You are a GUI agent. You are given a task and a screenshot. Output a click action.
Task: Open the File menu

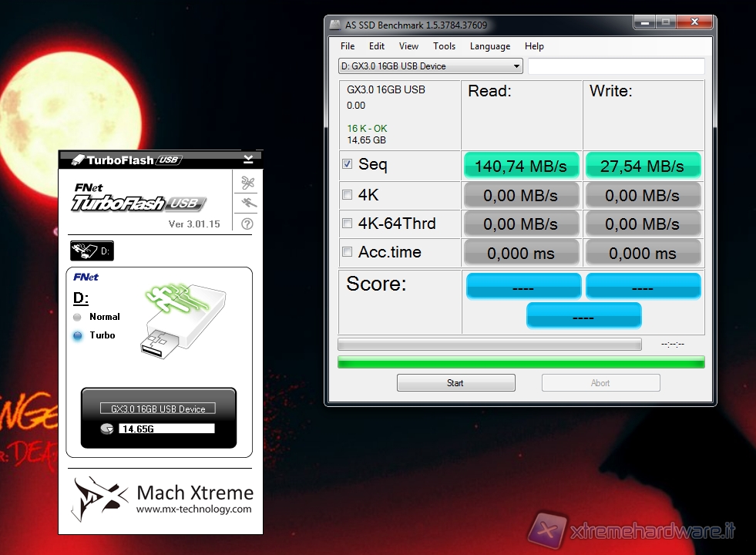point(348,46)
